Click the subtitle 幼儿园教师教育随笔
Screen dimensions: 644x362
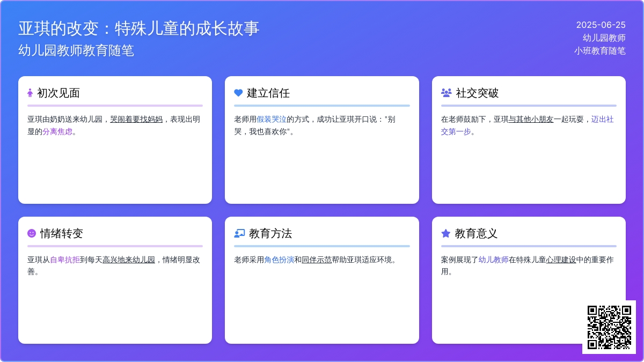pos(76,50)
